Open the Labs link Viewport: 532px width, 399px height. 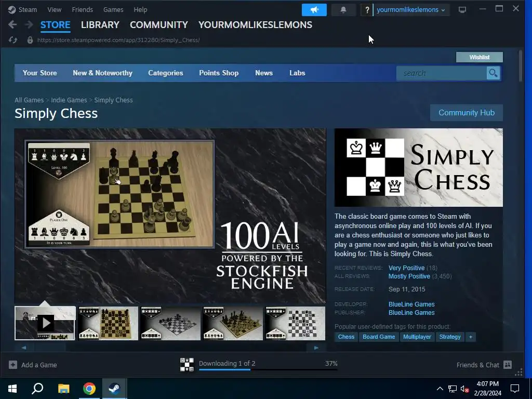click(x=297, y=73)
